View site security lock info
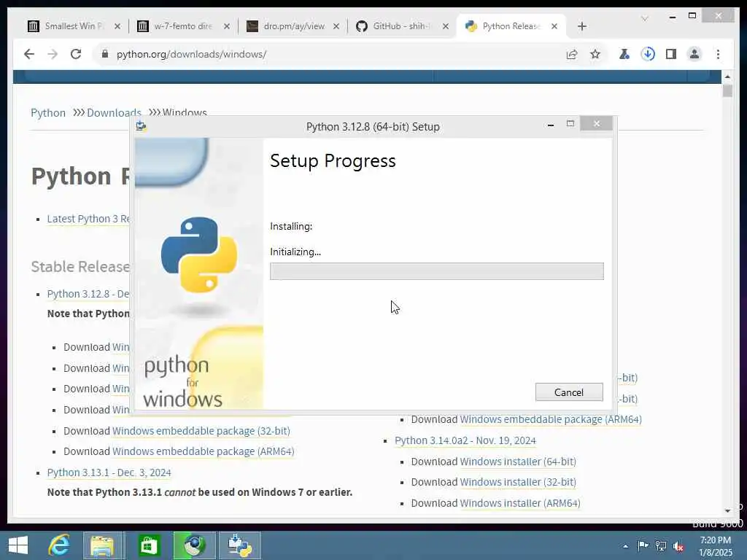Image resolution: width=747 pixels, height=560 pixels. click(x=105, y=54)
